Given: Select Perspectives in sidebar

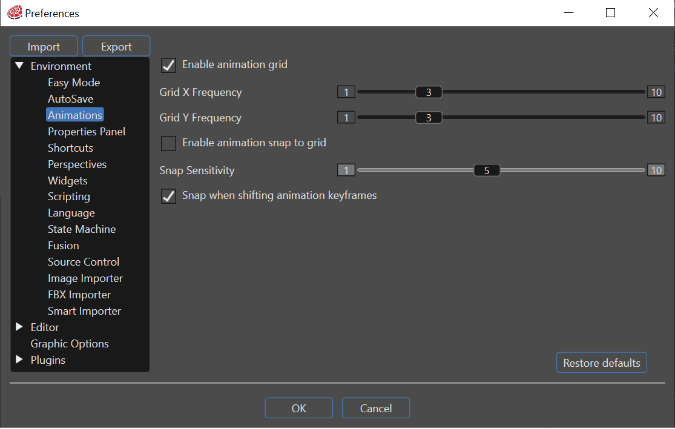Looking at the screenshot, I should 77,164.
